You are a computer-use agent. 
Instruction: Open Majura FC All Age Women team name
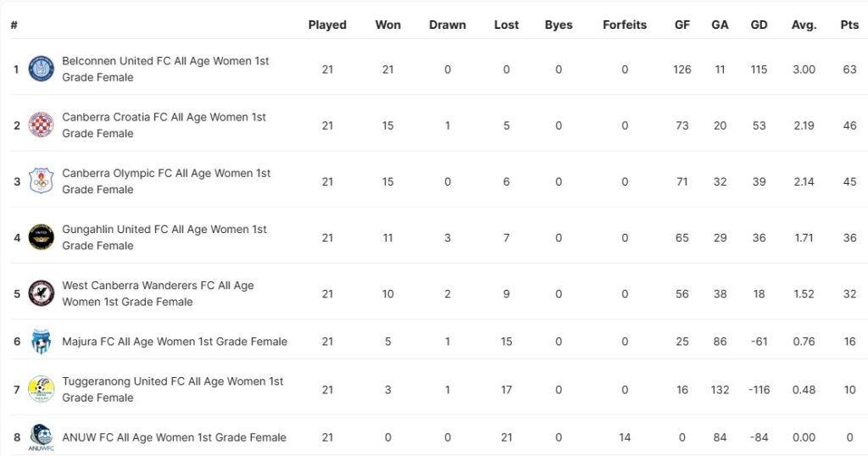point(175,342)
